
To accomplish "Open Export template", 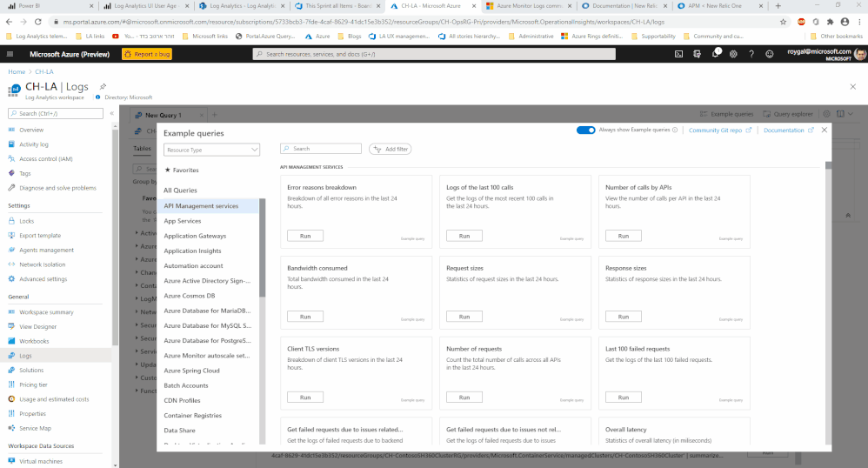I will (40, 236).
